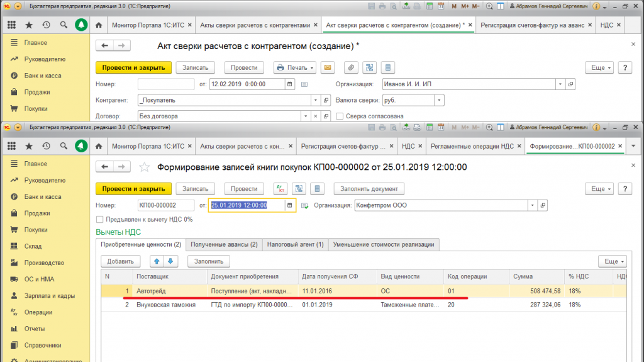Open Склад section in the sidebar
644x362 pixels.
(33, 246)
